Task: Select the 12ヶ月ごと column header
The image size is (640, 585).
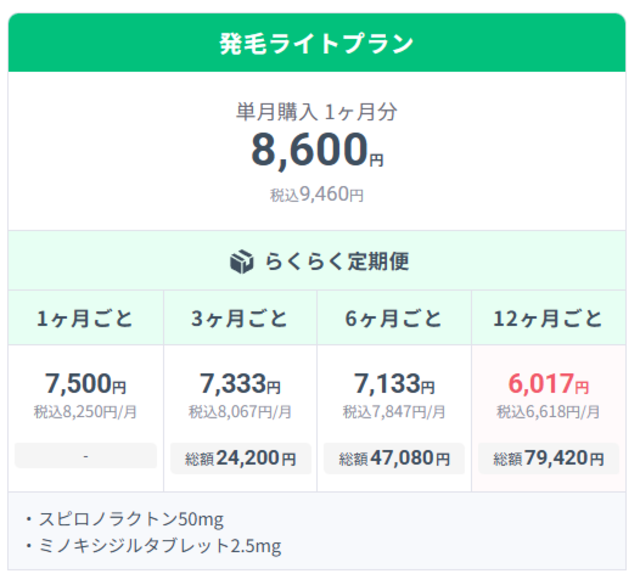Action: click(x=548, y=319)
